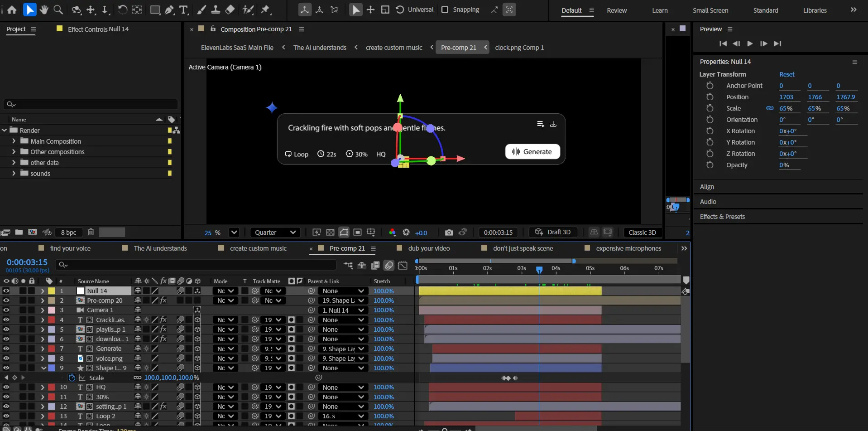Select the Rectangle shape tool

point(155,10)
